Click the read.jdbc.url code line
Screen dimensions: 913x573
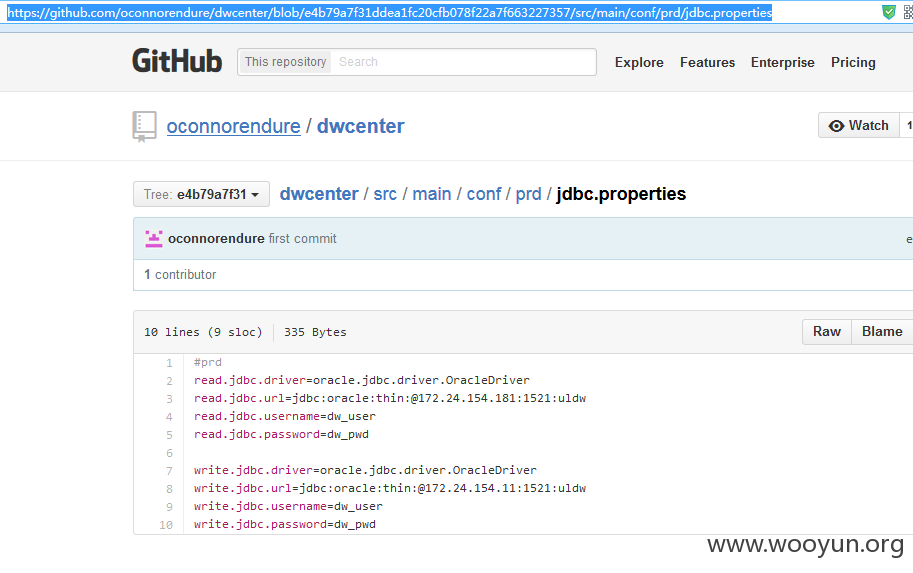390,398
